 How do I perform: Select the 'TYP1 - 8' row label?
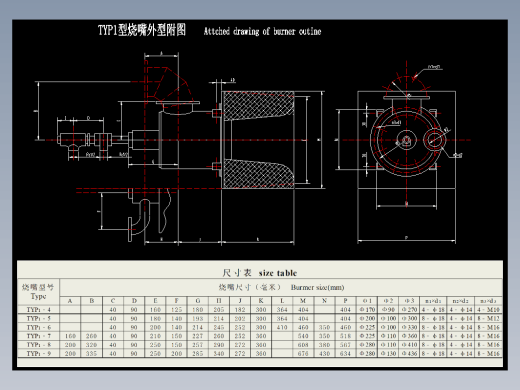point(39,344)
